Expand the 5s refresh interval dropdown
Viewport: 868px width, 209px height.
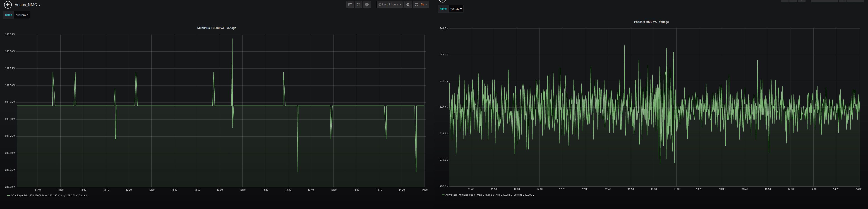tap(424, 5)
